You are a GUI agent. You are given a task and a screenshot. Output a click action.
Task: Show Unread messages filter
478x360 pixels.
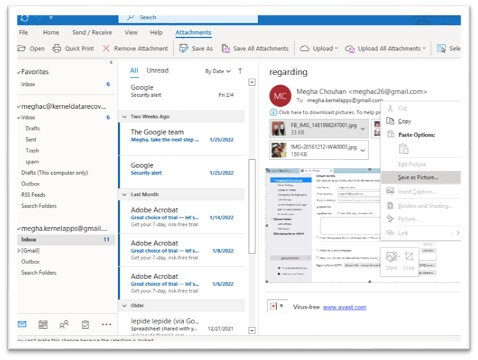[x=158, y=70]
